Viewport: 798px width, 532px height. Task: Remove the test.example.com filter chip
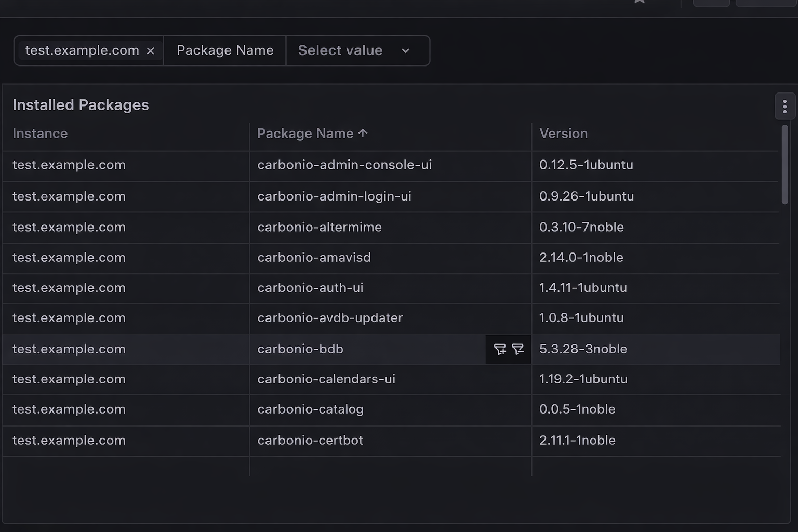(150, 51)
